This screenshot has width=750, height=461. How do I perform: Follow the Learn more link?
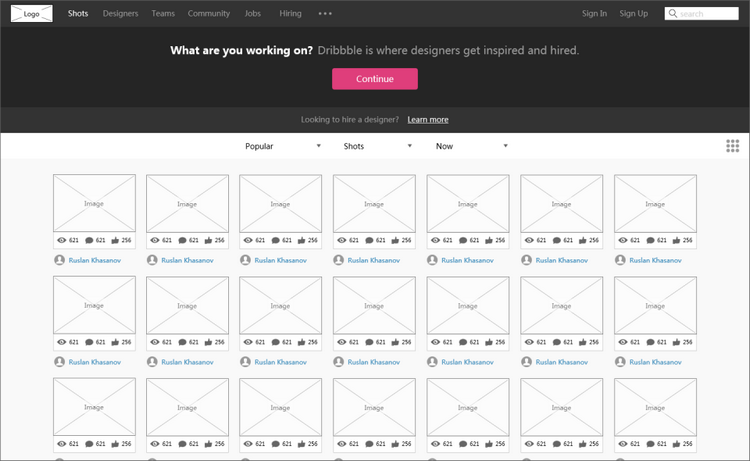[428, 120]
